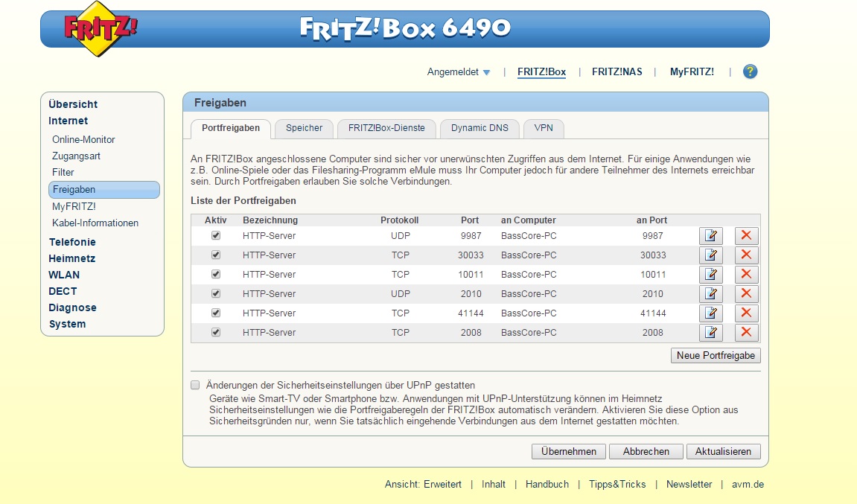Open Übersicht in the sidebar
Screen dimensions: 857x504
click(x=73, y=104)
